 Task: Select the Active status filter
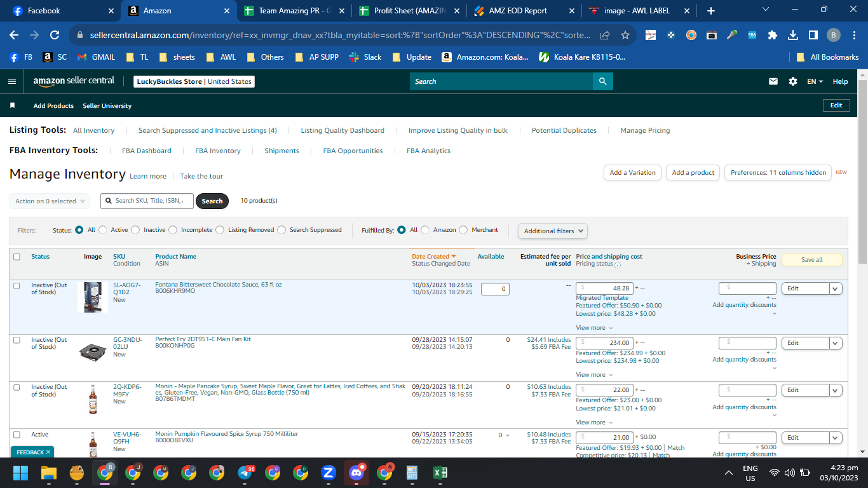point(102,230)
